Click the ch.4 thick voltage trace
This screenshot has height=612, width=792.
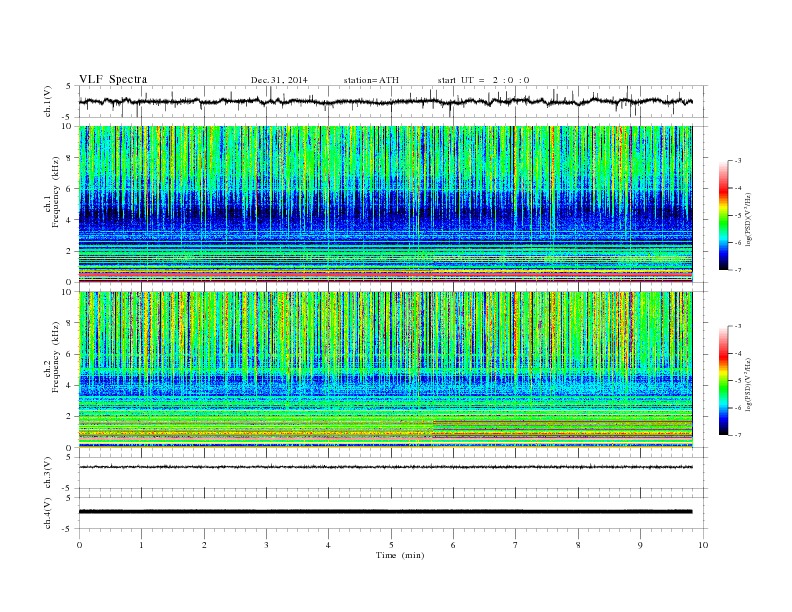click(386, 512)
